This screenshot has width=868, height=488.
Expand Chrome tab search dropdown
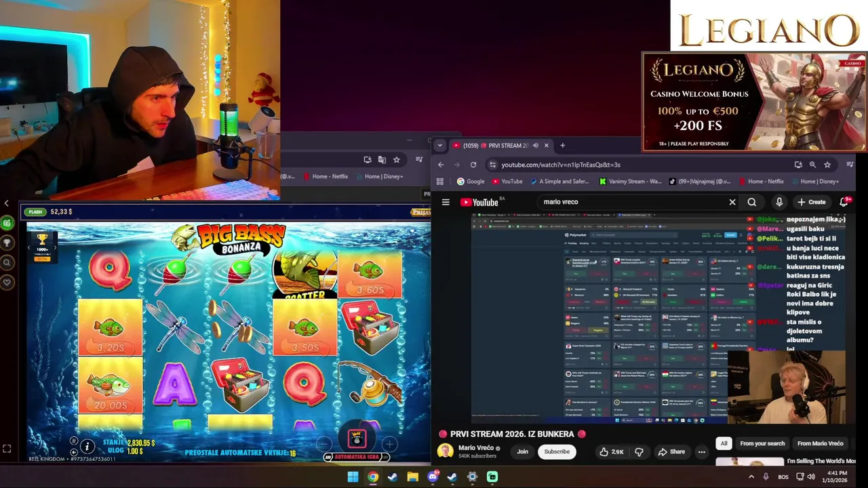(x=439, y=145)
